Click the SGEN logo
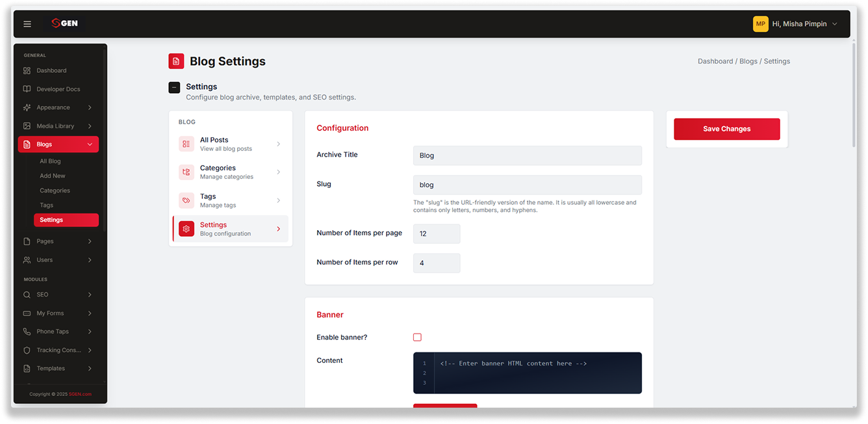The image size is (868, 424). pos(64,23)
